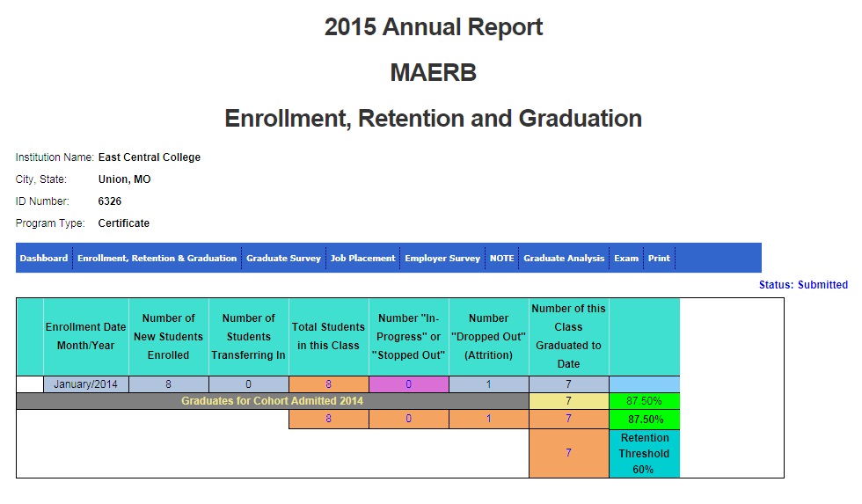
Task: Click the Status: Submitted label
Action: click(803, 285)
